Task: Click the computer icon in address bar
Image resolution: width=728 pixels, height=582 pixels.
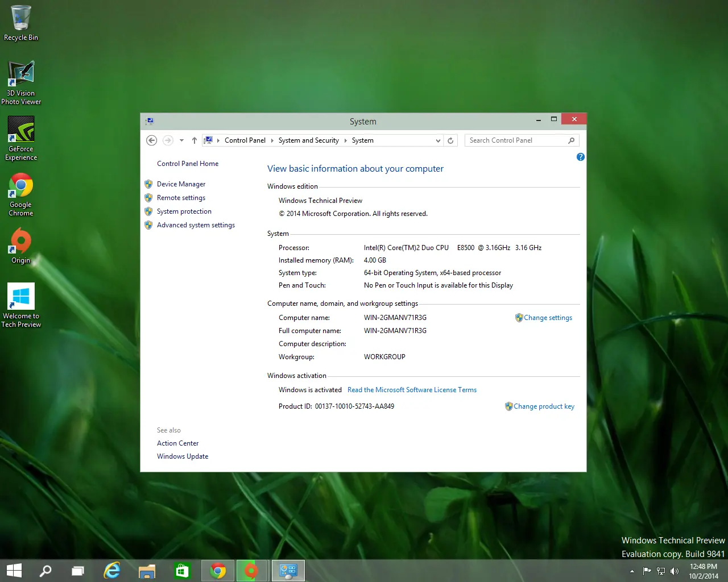Action: (x=209, y=140)
